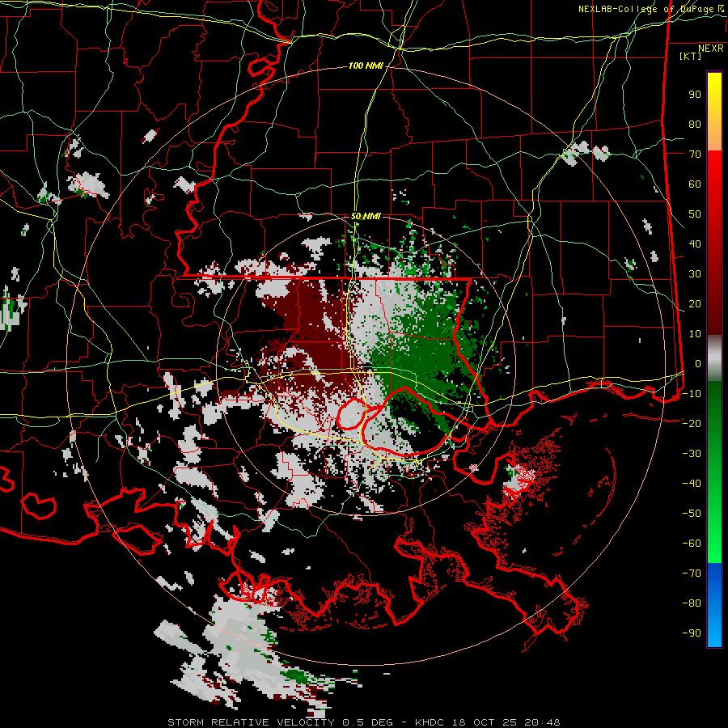Viewport: 728px width, 728px height.
Task: Click the positive "10" scale value
Action: [695, 334]
